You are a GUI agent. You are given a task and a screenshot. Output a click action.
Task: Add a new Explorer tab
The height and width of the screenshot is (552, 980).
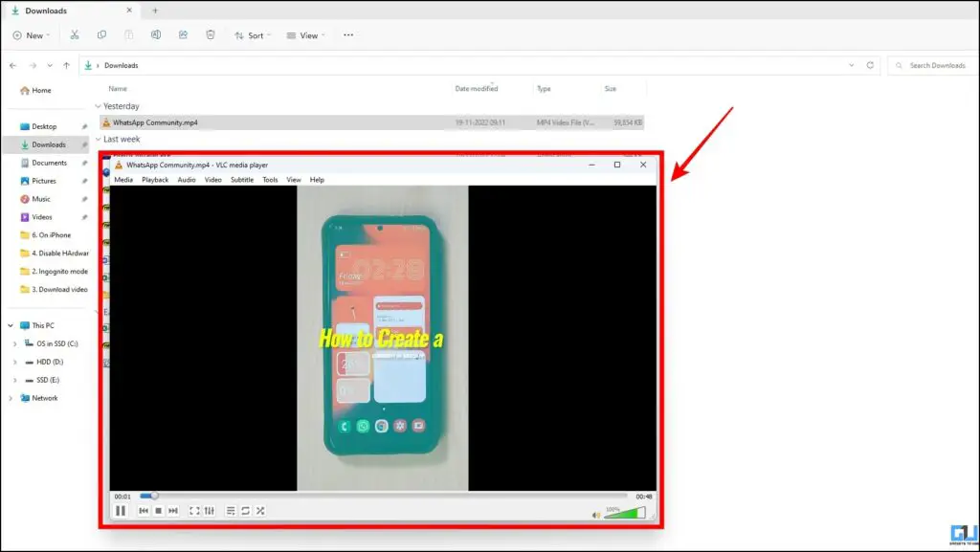coord(155,11)
